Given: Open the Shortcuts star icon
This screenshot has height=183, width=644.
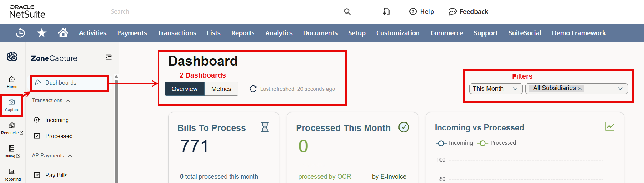Looking at the screenshot, I should pos(42,33).
